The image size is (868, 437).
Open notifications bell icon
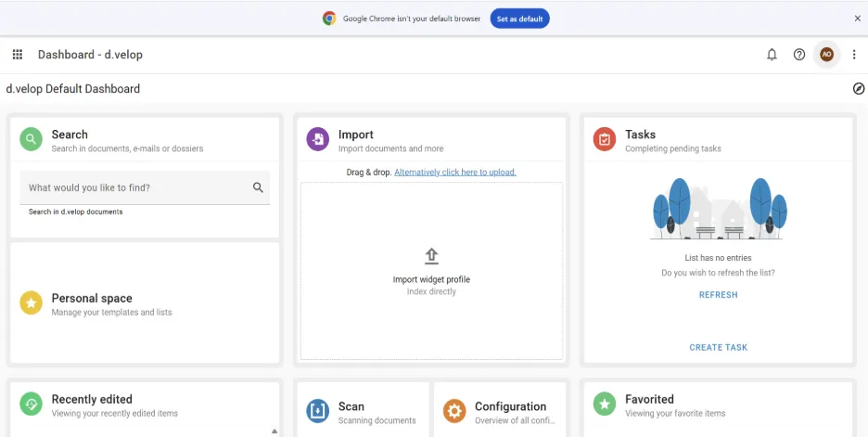coord(772,55)
